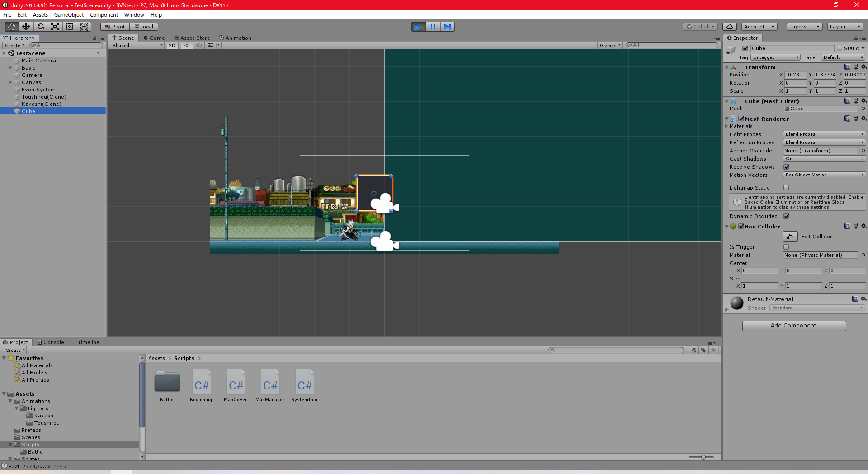Switch to the Asset Store tab
The width and height of the screenshot is (868, 474).
click(x=192, y=38)
